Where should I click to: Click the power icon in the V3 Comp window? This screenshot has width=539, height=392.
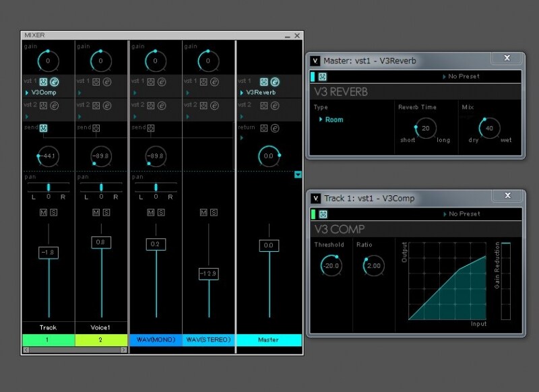323,214
